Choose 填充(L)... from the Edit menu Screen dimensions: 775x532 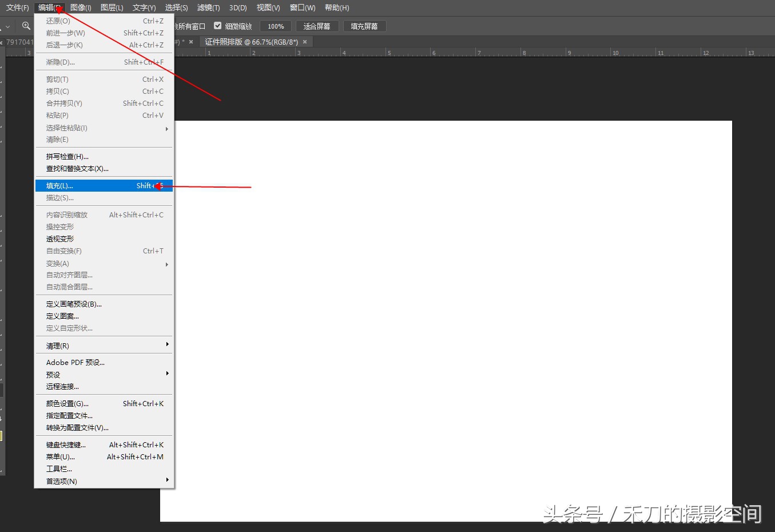[104, 186]
